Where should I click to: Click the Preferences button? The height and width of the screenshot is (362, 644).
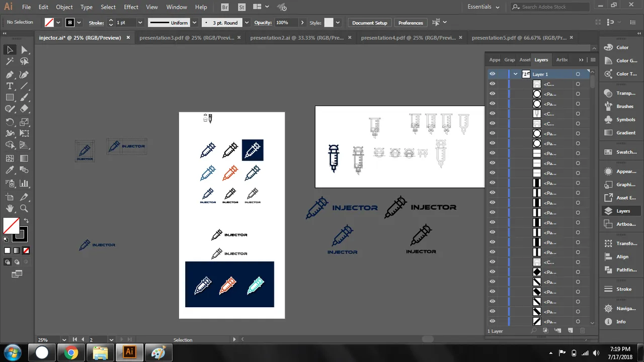411,23
